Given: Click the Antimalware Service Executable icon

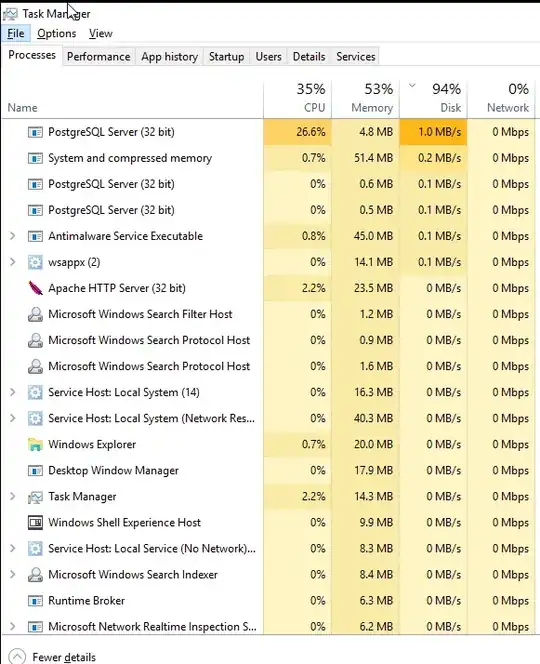Looking at the screenshot, I should (x=35, y=236).
